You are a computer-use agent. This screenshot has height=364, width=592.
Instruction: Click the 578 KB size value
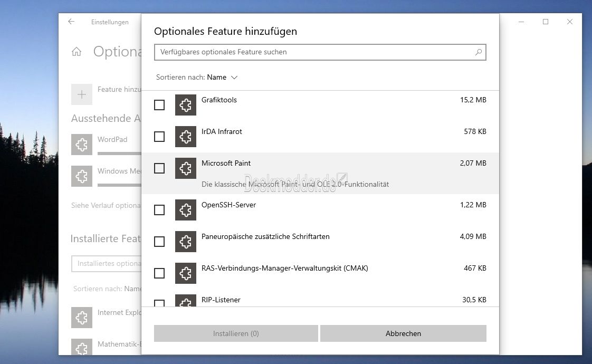pos(475,132)
